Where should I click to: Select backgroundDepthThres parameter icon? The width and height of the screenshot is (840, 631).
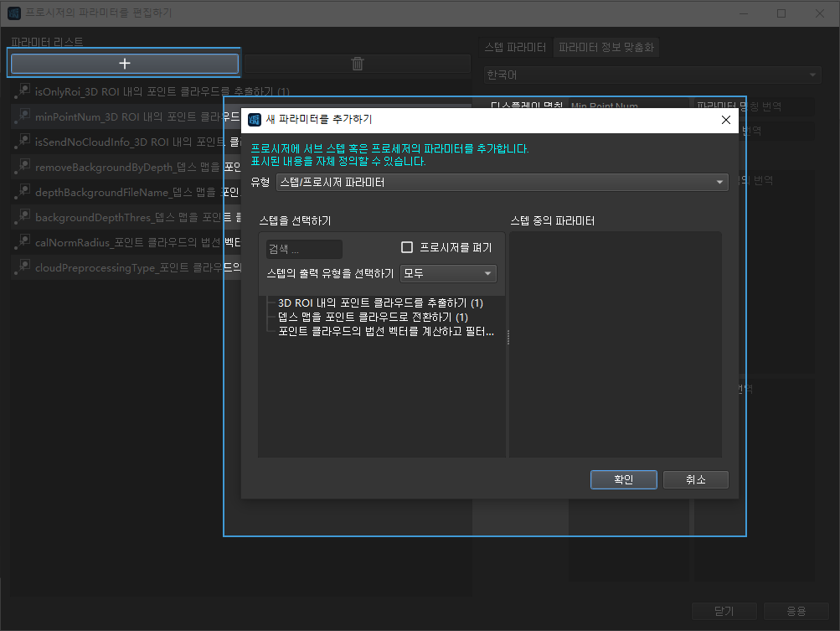pos(23,216)
